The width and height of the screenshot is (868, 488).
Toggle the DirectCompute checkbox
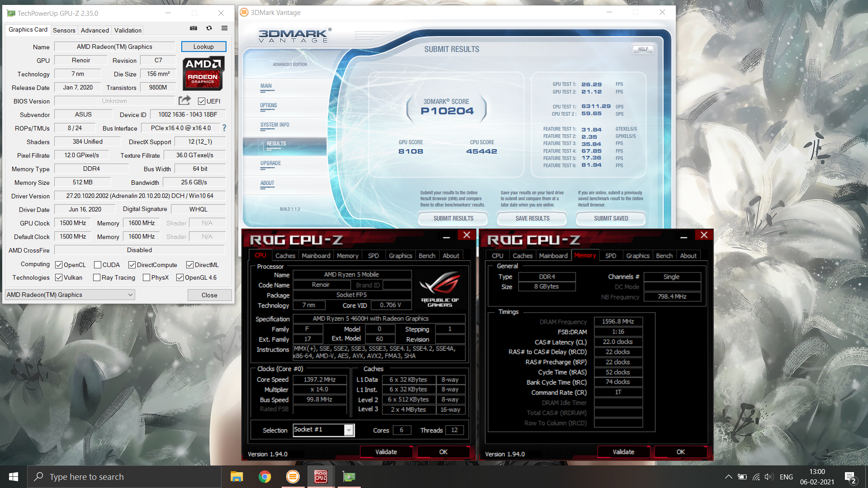click(x=132, y=265)
